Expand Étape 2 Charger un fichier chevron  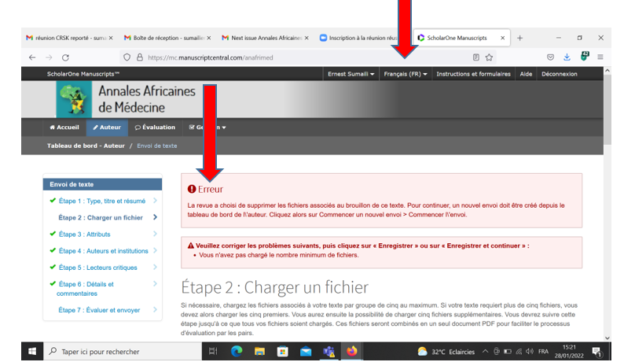[155, 218]
